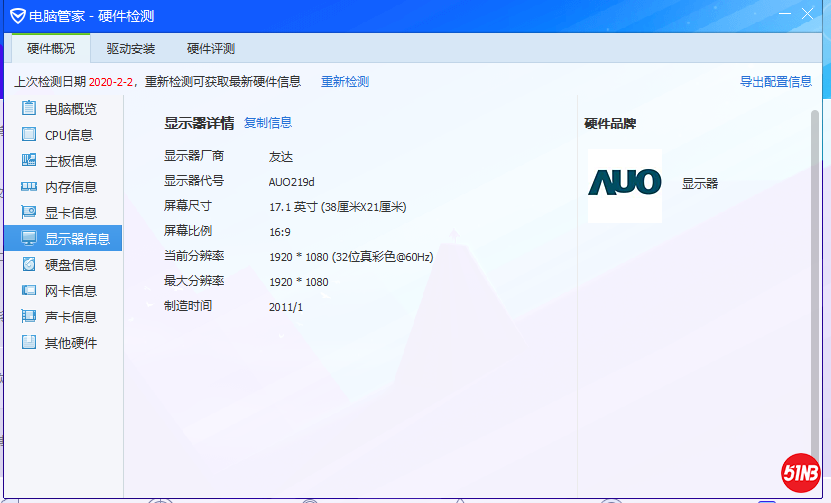Select the CPU信息 chip icon
This screenshot has height=503, width=831.
(29, 134)
